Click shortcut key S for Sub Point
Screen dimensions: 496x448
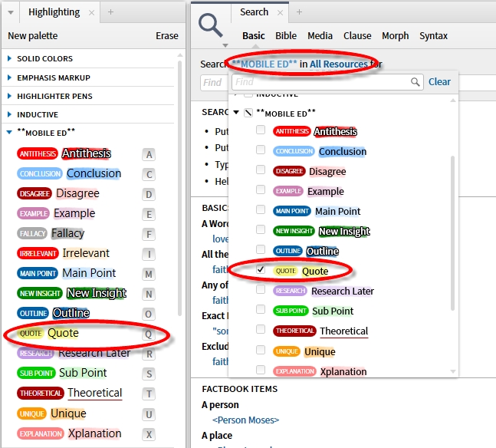(x=149, y=374)
